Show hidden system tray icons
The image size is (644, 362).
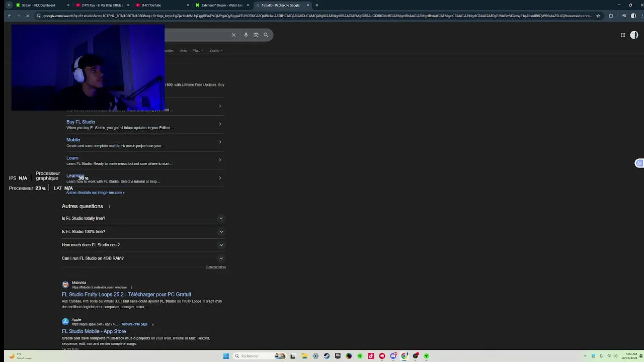click(x=585, y=356)
